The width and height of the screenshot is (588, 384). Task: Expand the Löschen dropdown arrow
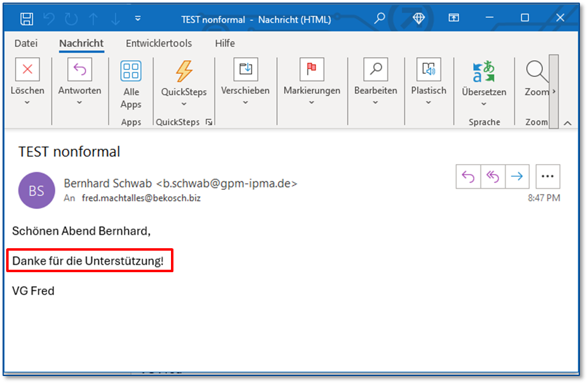pos(27,103)
